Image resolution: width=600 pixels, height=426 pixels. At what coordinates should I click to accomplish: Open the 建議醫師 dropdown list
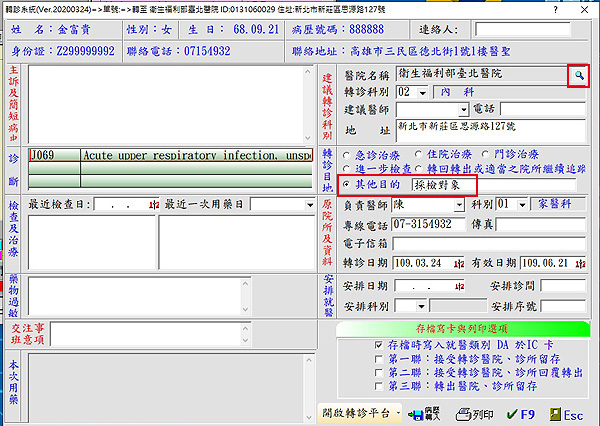[x=463, y=108]
